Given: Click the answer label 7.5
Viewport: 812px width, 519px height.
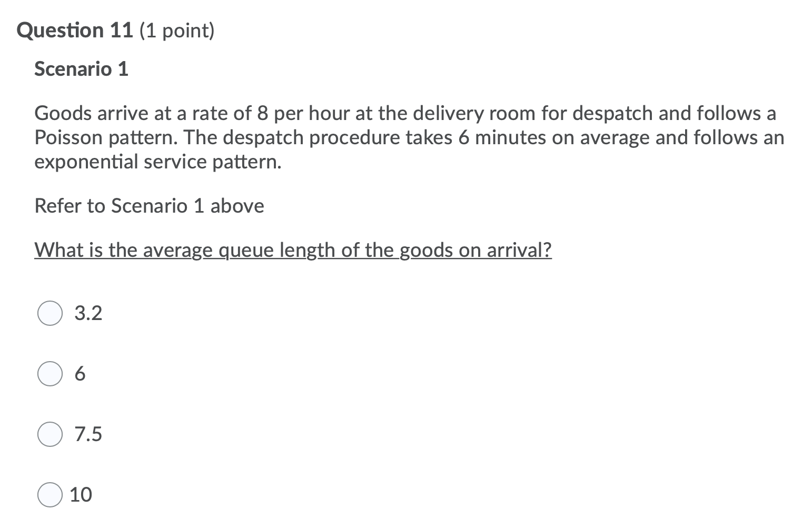Looking at the screenshot, I should pos(87,434).
